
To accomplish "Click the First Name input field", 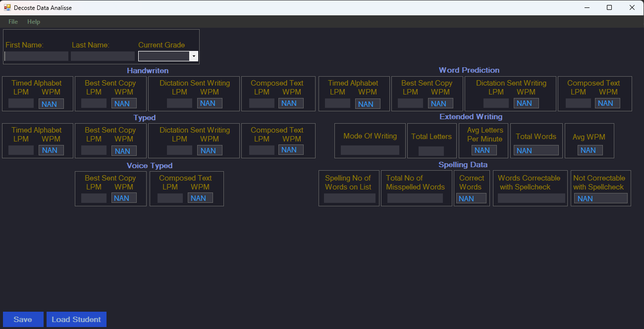I will click(36, 56).
